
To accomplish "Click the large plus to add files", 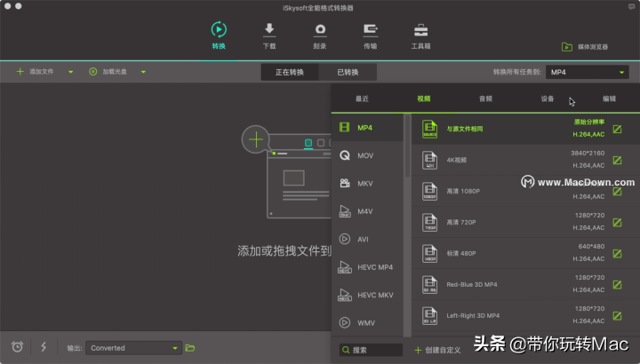I will click(256, 139).
